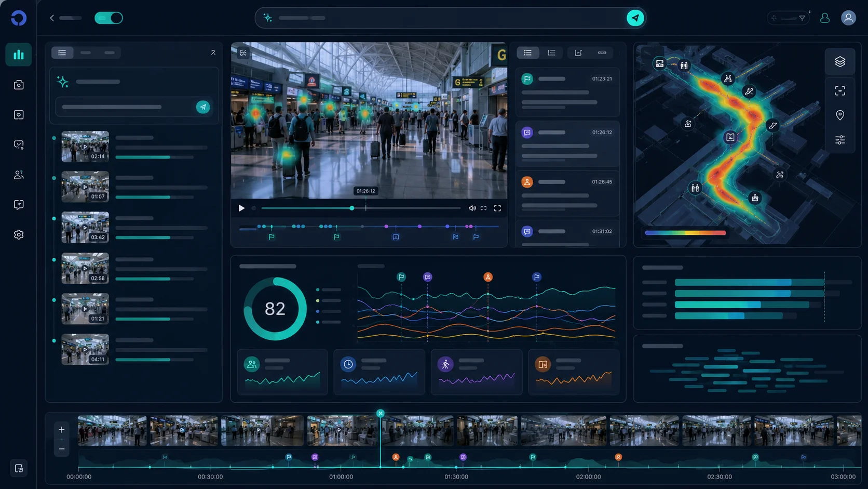Go back using the top-left chevron
Screen dimensions: 868x489
click(52, 18)
